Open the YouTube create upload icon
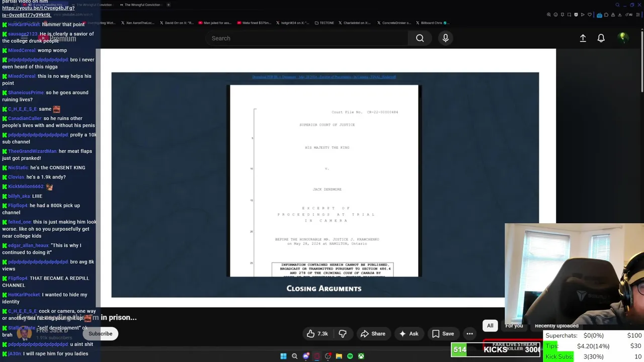644x362 pixels. 583,38
